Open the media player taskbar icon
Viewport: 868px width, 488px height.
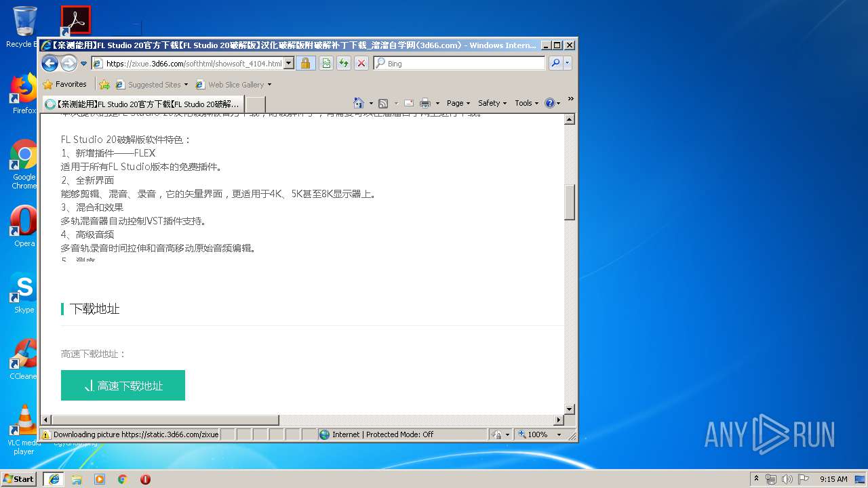tap(100, 479)
